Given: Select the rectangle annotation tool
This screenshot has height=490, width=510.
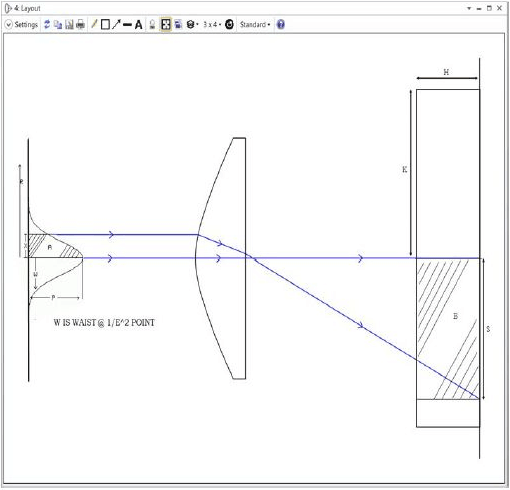Looking at the screenshot, I should pyautogui.click(x=105, y=25).
